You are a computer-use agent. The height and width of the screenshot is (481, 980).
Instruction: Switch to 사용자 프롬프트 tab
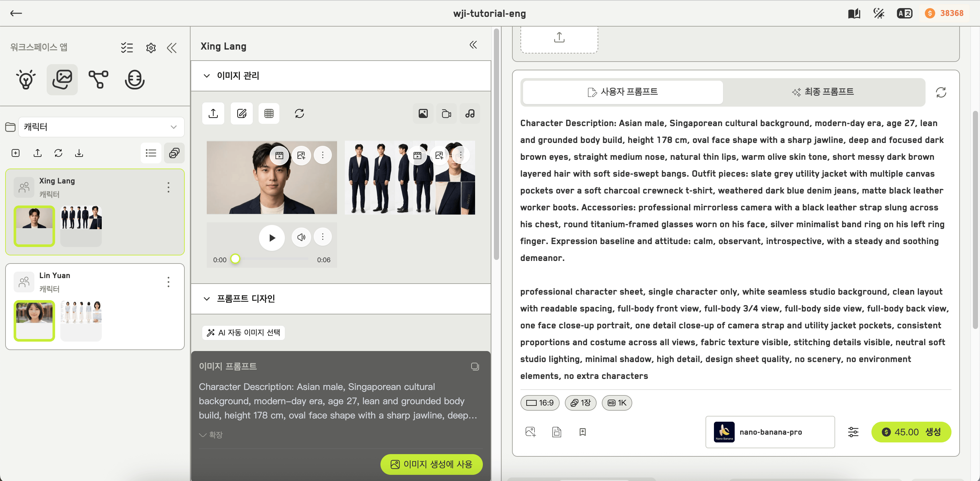pyautogui.click(x=623, y=92)
